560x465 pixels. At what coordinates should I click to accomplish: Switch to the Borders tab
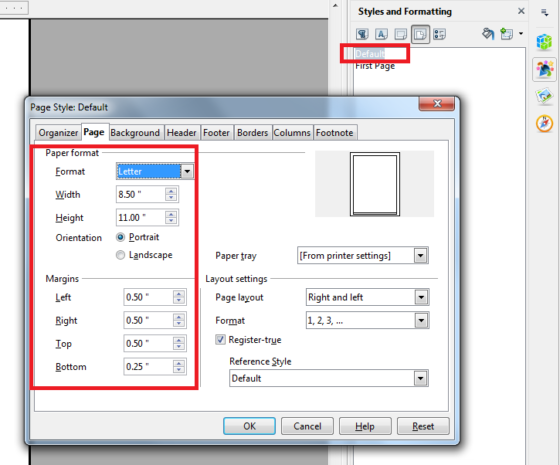click(252, 132)
